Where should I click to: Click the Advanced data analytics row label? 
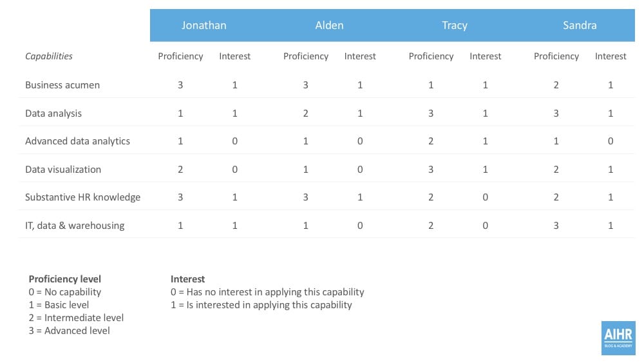click(x=77, y=141)
